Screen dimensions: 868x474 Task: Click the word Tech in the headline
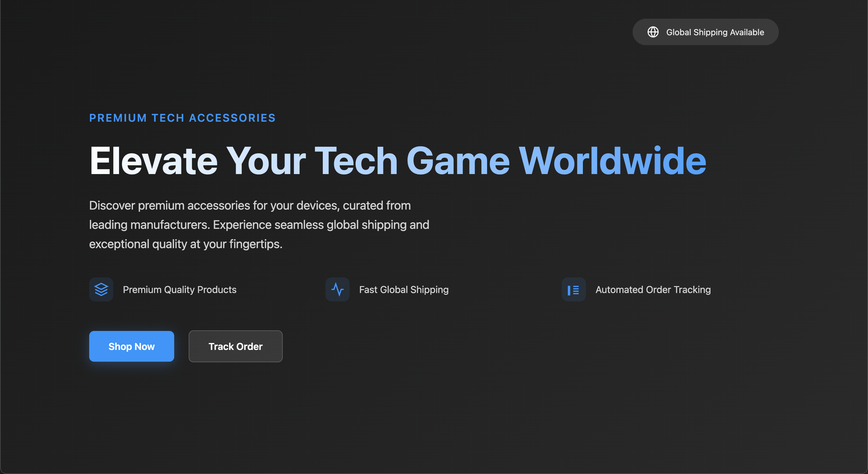[356, 161]
